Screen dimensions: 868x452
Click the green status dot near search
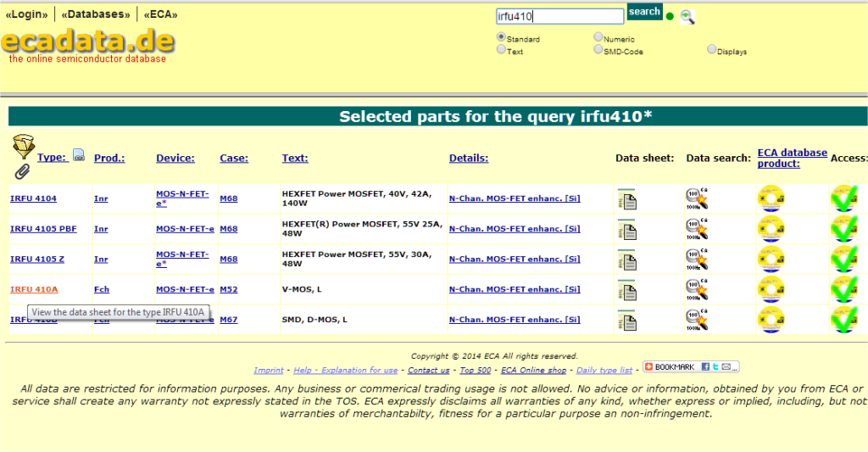(670, 16)
